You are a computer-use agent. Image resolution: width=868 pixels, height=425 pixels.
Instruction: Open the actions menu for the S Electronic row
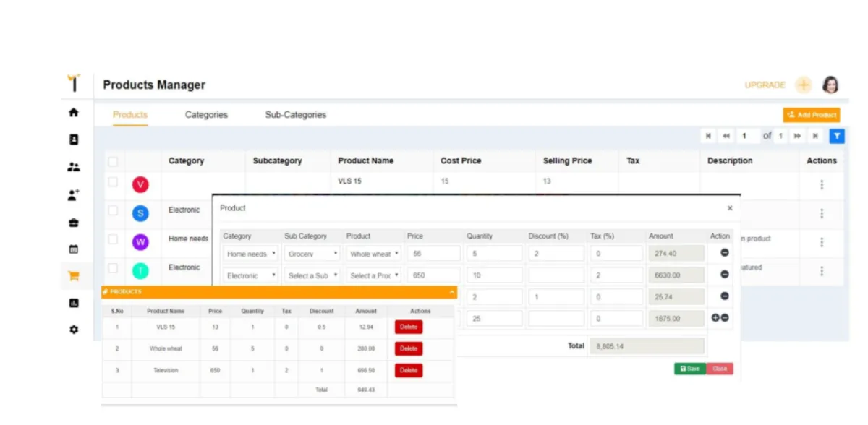(822, 213)
